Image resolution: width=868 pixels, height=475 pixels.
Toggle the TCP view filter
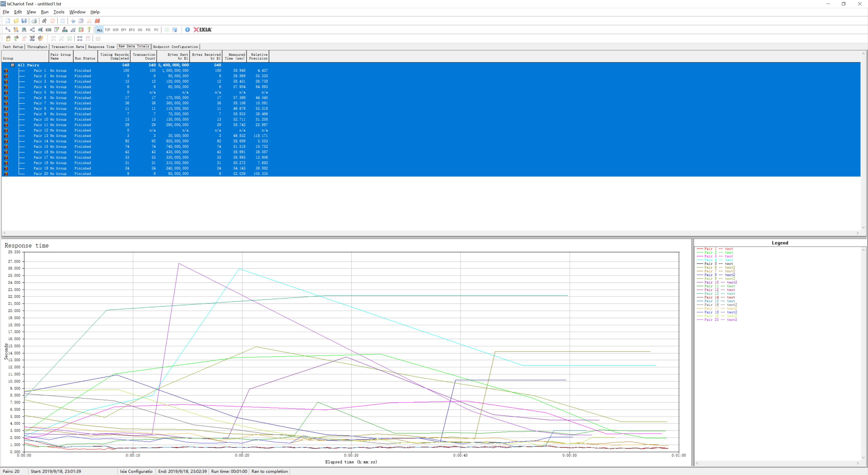tap(108, 30)
